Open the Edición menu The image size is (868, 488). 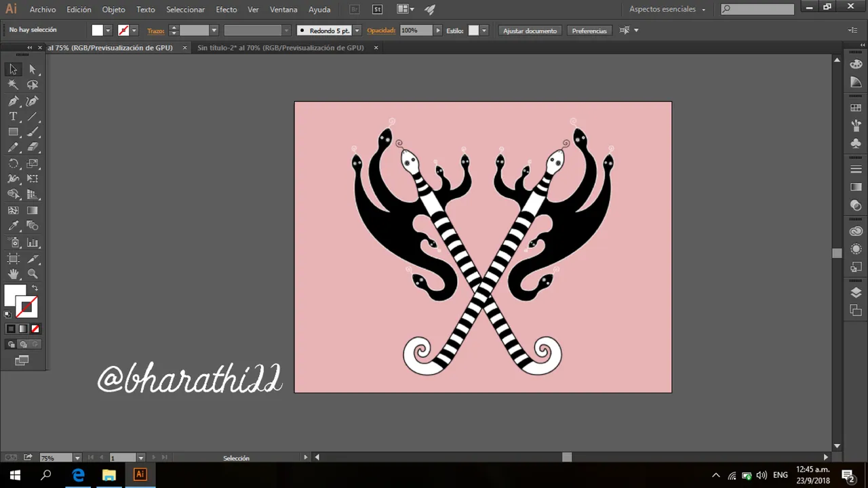pyautogui.click(x=79, y=9)
